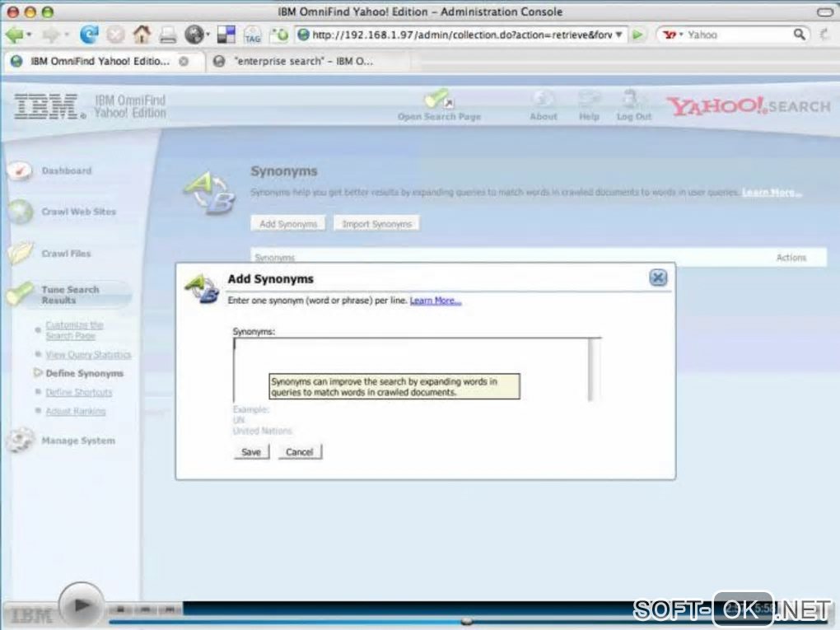This screenshot has height=630, width=840.
Task: Click the stop loading icon
Action: 115,35
